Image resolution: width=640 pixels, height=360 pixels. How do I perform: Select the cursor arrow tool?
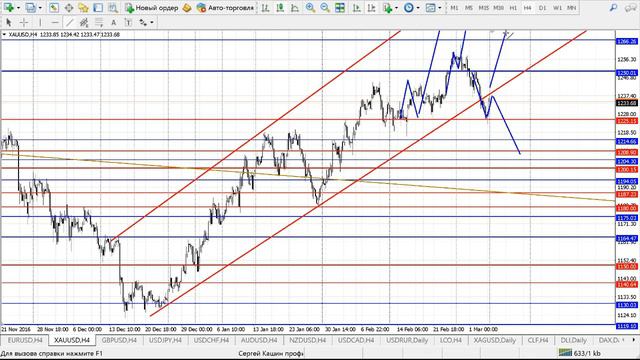(9, 22)
